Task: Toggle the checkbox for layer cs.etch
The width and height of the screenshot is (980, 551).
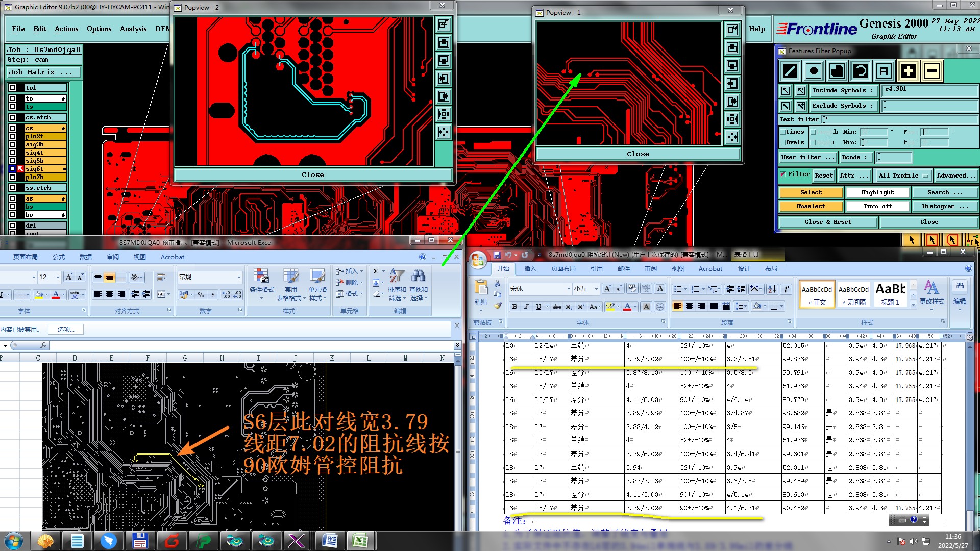Action: (12, 117)
